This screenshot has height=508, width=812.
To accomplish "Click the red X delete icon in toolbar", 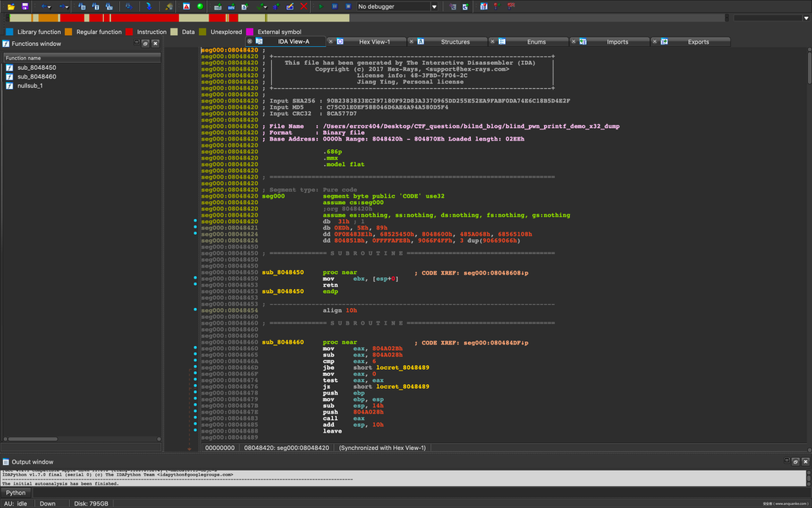I will coord(304,6).
